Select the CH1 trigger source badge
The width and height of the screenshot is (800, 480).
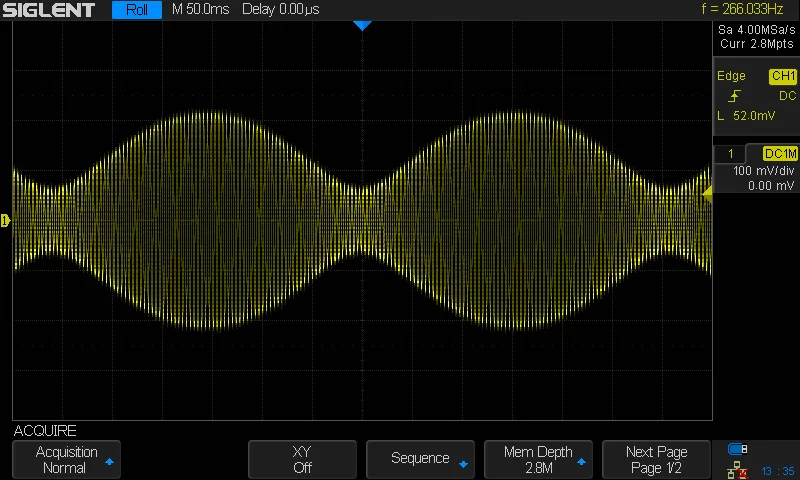click(783, 76)
